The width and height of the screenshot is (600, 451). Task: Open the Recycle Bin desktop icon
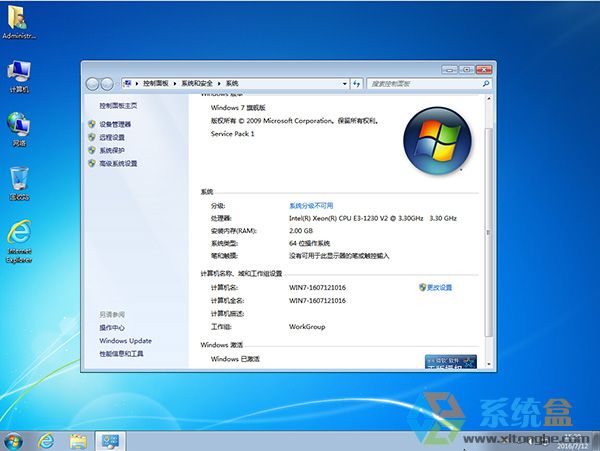19,184
